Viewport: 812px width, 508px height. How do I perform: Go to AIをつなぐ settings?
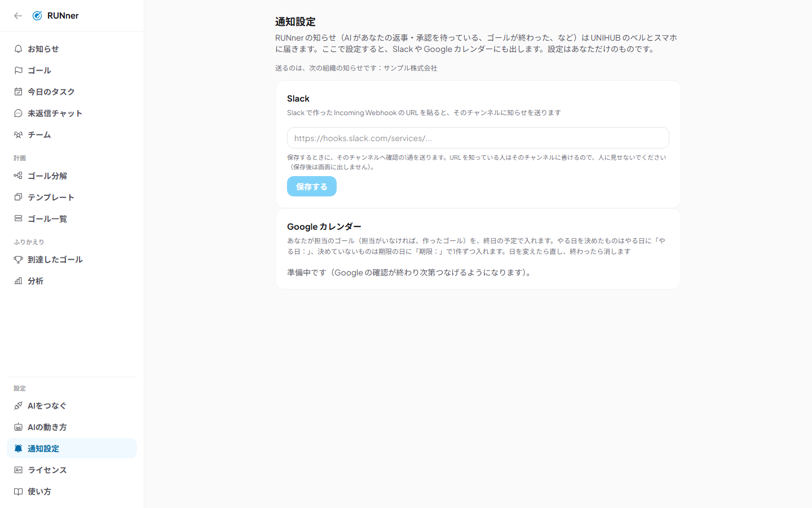(x=72, y=406)
